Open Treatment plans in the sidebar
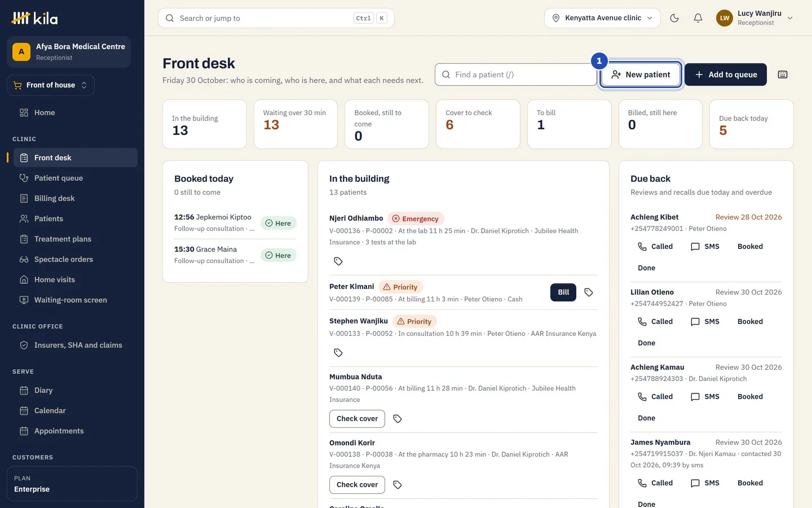Viewport: 812px width, 508px height. 76,239
